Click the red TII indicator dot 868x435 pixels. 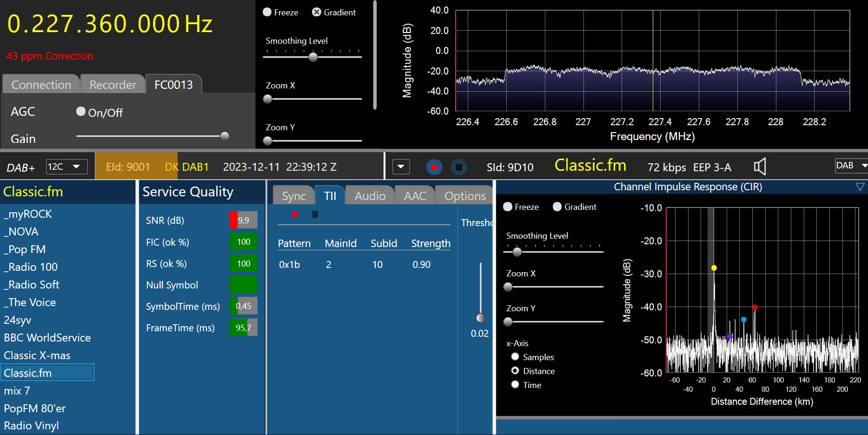pos(295,214)
